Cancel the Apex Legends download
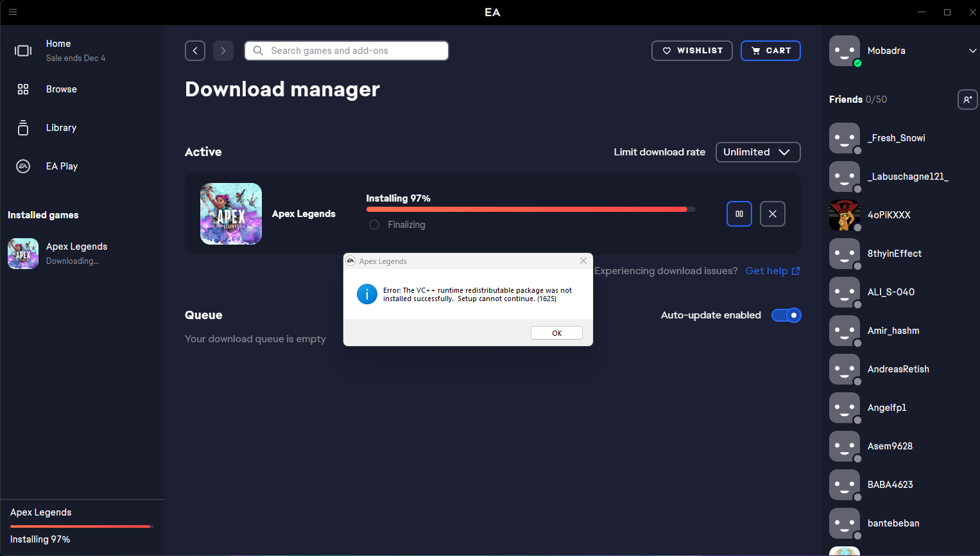The height and width of the screenshot is (556, 980). [x=773, y=214]
